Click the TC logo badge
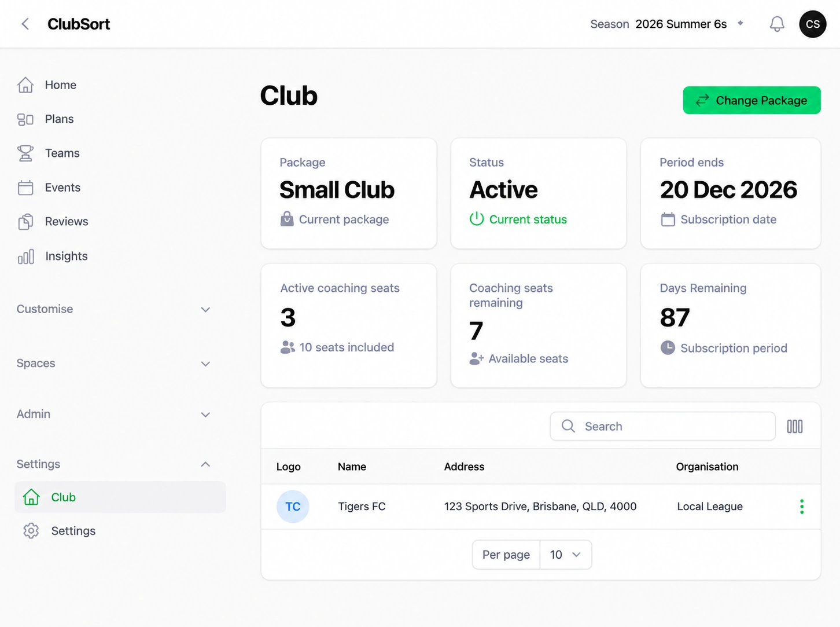The image size is (840, 627). [x=293, y=507]
